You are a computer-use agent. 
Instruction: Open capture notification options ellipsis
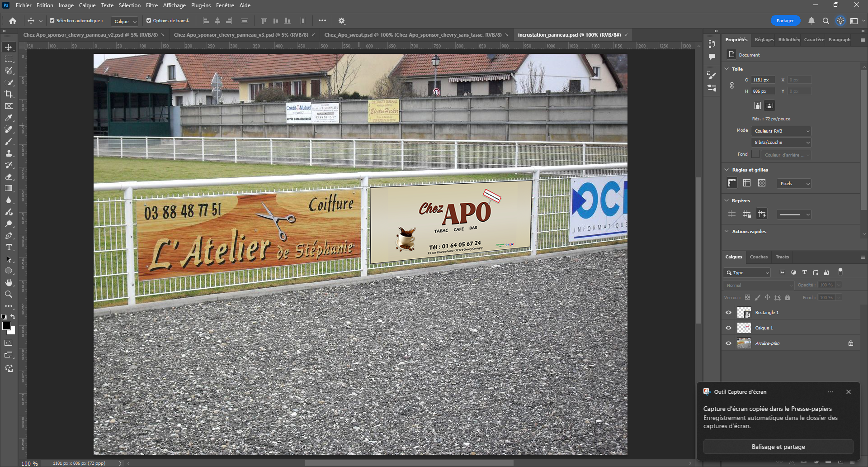pos(830,392)
